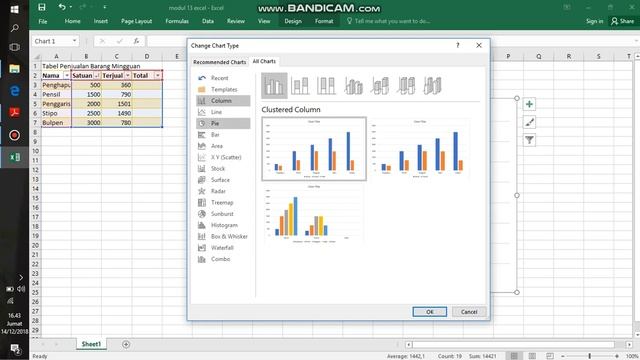The width and height of the screenshot is (640, 360).
Task: Open the Design ribbon tab
Action: point(293,21)
